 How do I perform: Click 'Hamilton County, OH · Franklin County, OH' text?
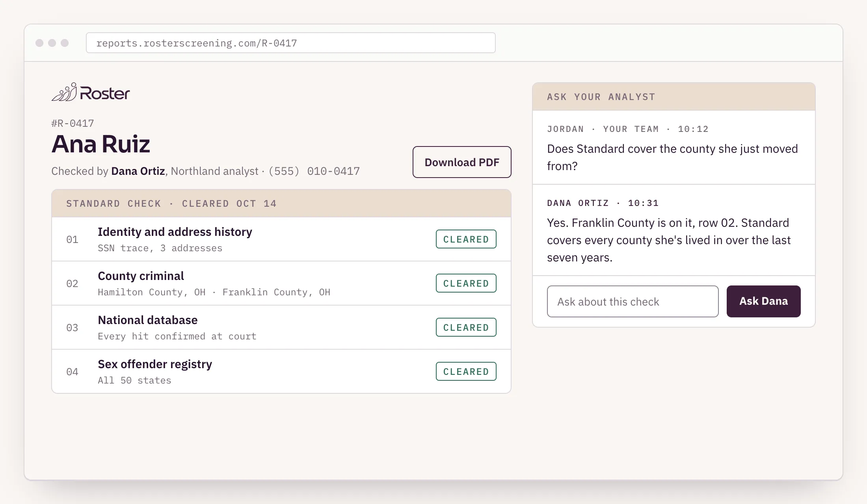point(214,292)
